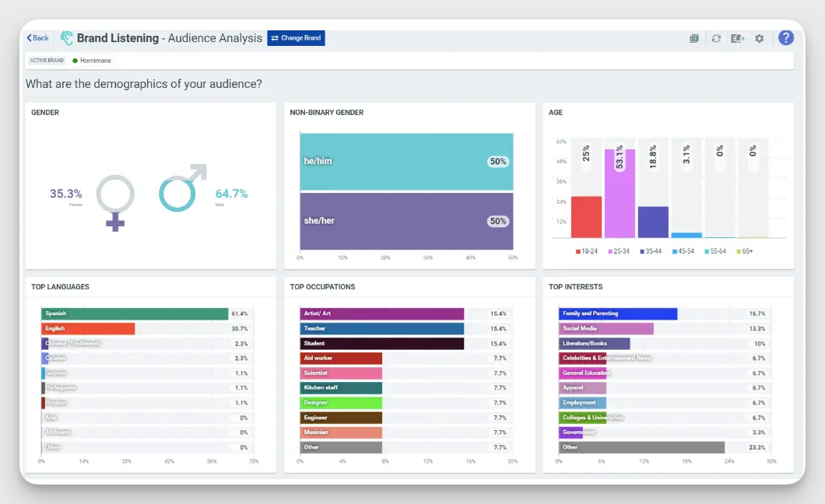Click the add to dashboard icon
Screen dimensions: 825x504
(x=694, y=38)
